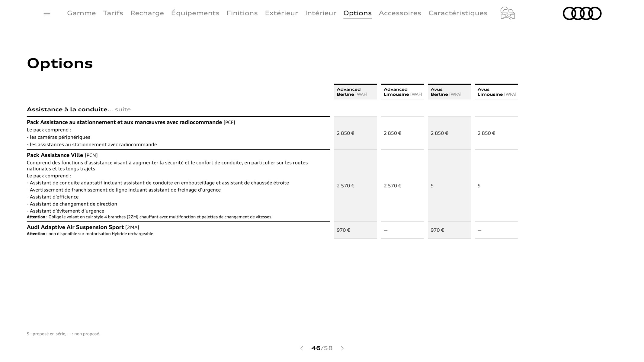Click line 'Avertissement de franchissement de ligne'
644x362 pixels.
click(x=124, y=190)
